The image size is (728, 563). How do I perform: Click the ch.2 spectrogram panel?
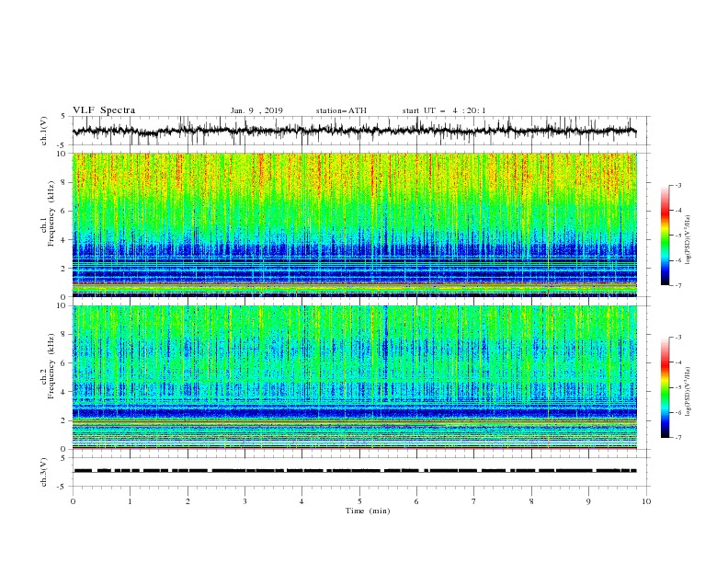(x=355, y=377)
